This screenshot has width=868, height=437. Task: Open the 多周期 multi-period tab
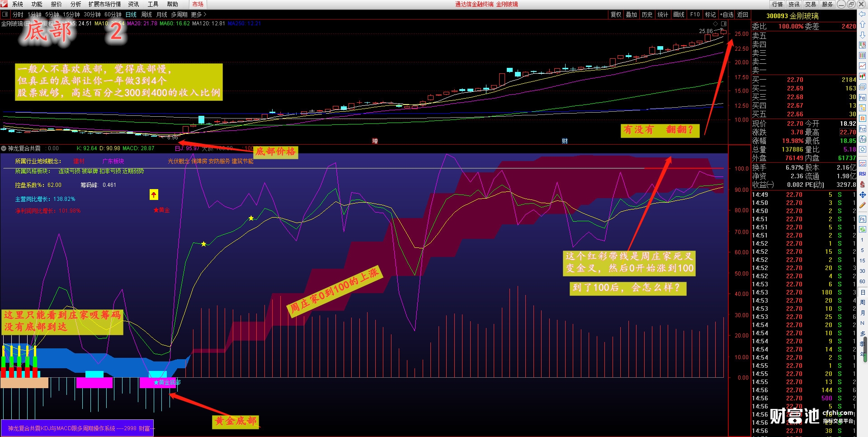[179, 14]
